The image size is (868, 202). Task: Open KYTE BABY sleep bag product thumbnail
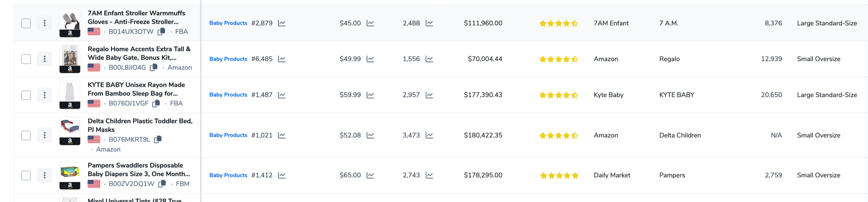click(x=70, y=92)
